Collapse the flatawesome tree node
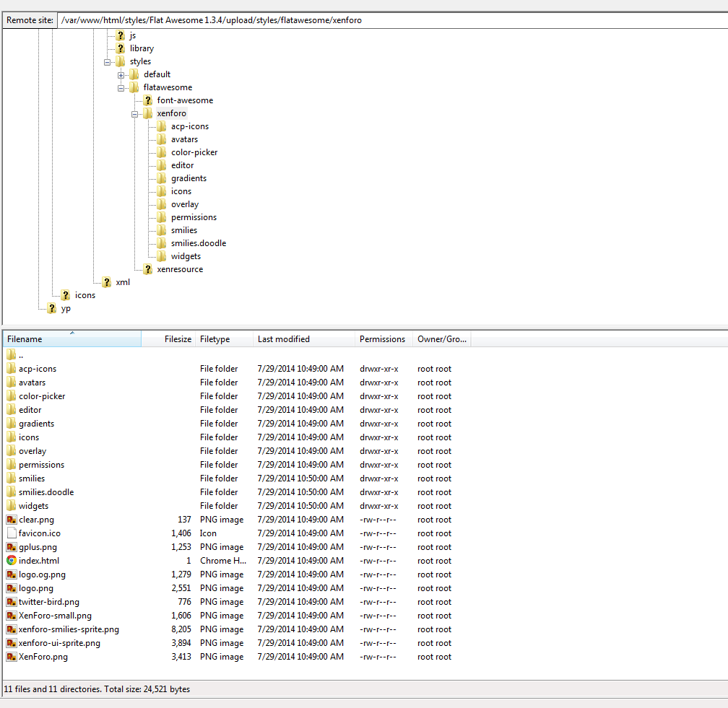The image size is (728, 708). coord(121,88)
